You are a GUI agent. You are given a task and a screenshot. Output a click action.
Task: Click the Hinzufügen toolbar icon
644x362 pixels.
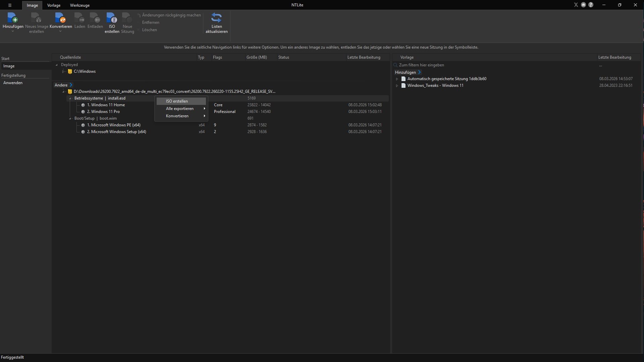pyautogui.click(x=13, y=18)
